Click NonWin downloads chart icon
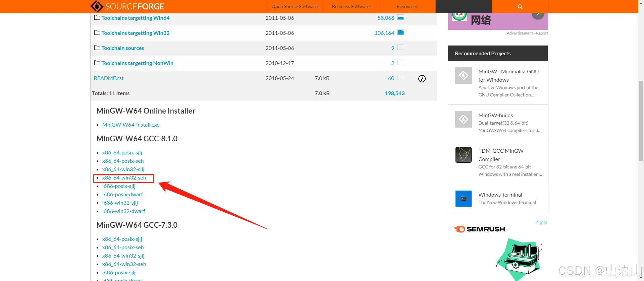 tap(400, 62)
